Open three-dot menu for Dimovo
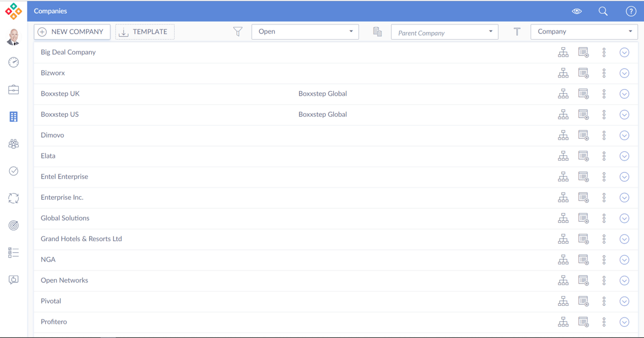644x338 pixels. coord(604,136)
